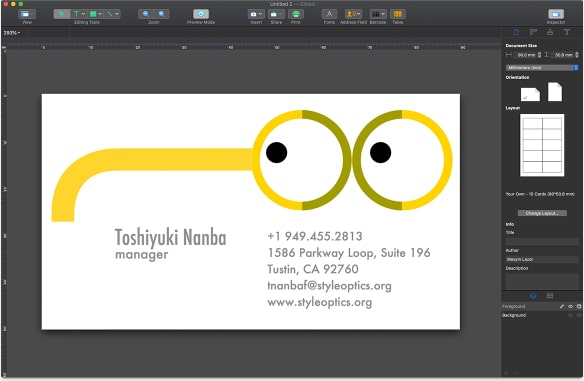Open the Millimeters units dropdown
The width and height of the screenshot is (584, 381).
(542, 67)
